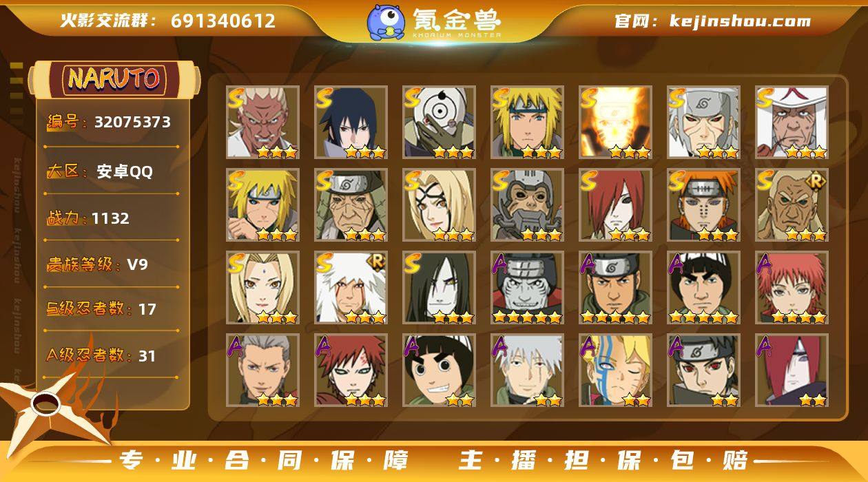Click the group number 691340612

[223, 21]
